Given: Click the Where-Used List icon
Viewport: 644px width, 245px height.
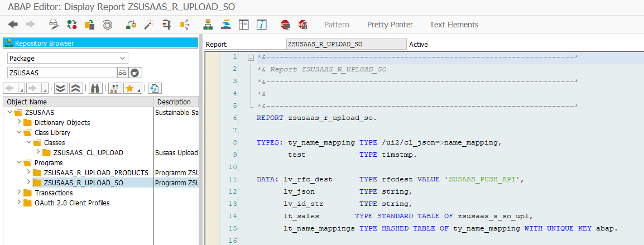Looking at the screenshot, I should 185,25.
